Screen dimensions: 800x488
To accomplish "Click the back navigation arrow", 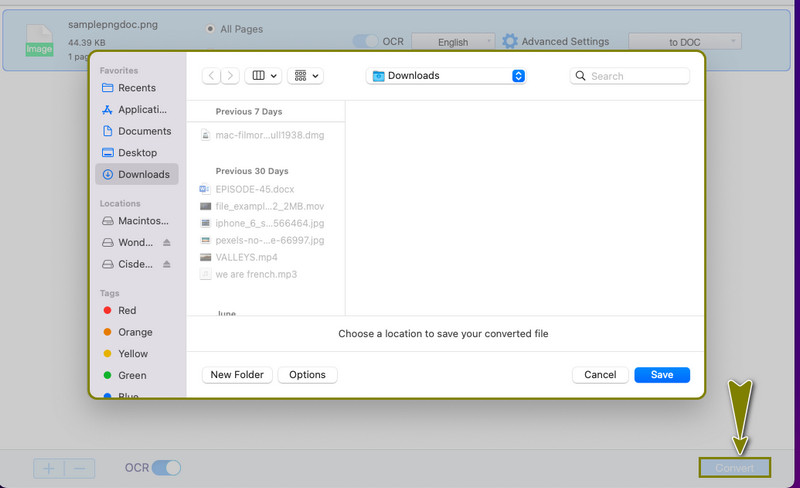I will pyautogui.click(x=211, y=75).
